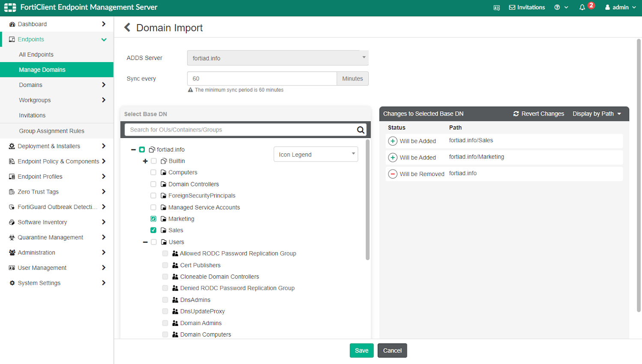This screenshot has width=642, height=364.
Task: Uncheck the Marketing checkbox
Action: click(x=153, y=218)
